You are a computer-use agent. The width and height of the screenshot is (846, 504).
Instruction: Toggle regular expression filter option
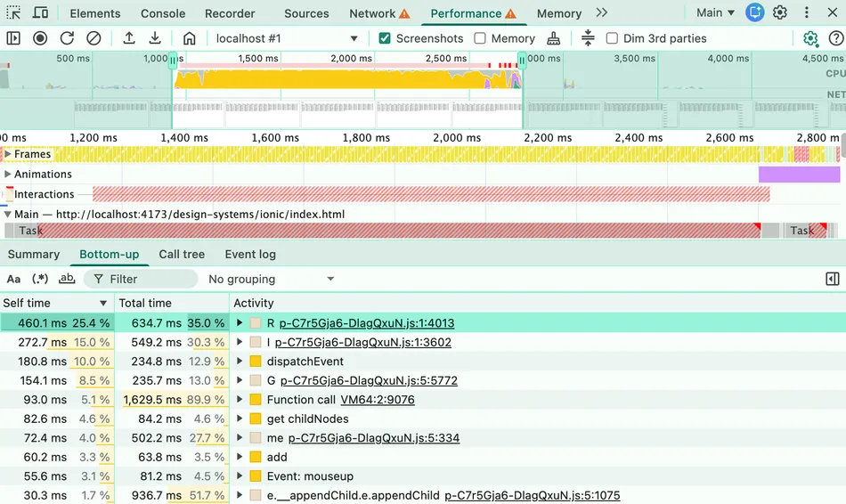click(40, 279)
